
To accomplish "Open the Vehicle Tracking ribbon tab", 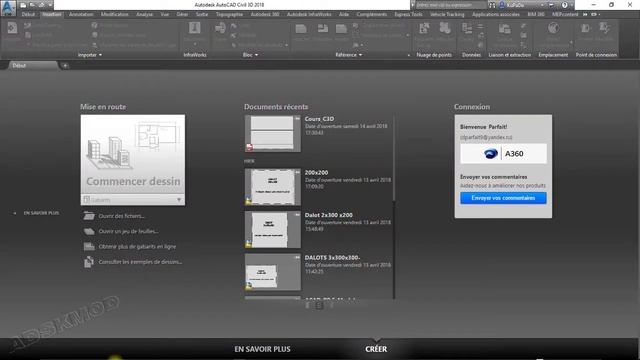I will click(447, 14).
